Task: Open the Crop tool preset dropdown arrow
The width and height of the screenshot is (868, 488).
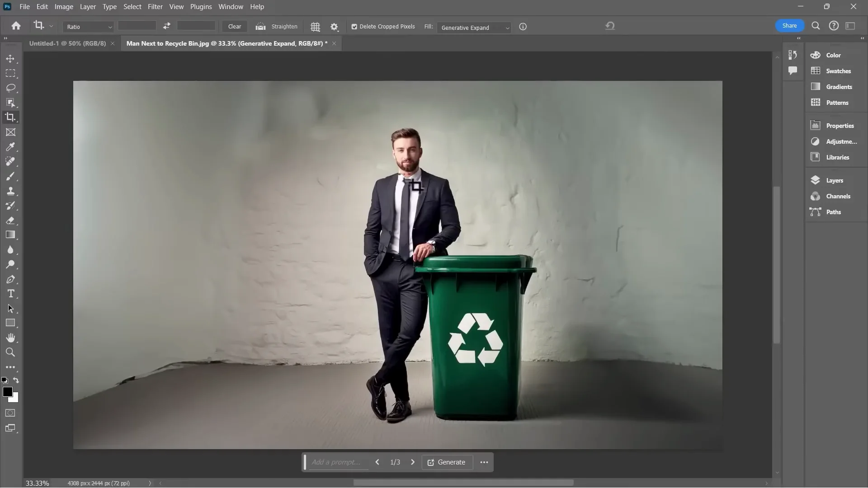Action: [51, 26]
